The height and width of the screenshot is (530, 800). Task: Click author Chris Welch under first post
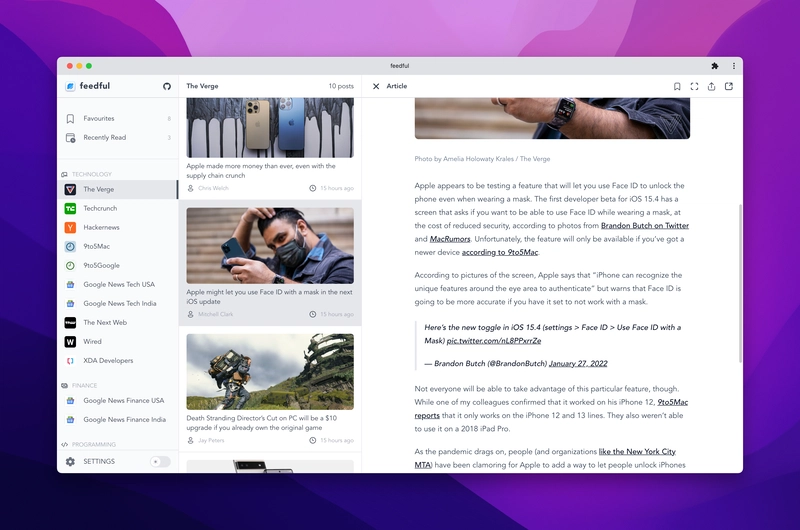pos(213,188)
